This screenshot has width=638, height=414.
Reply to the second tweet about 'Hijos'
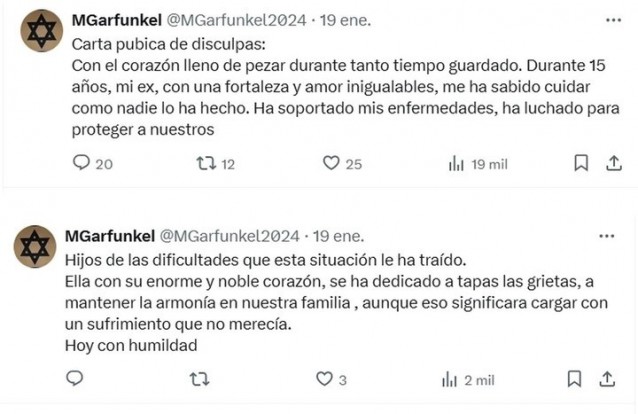coord(73,380)
